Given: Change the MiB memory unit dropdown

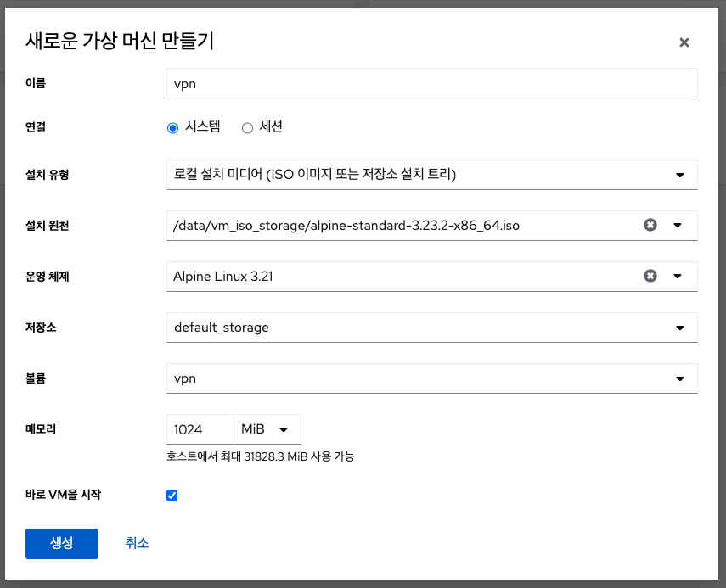Looking at the screenshot, I should pyautogui.click(x=267, y=429).
